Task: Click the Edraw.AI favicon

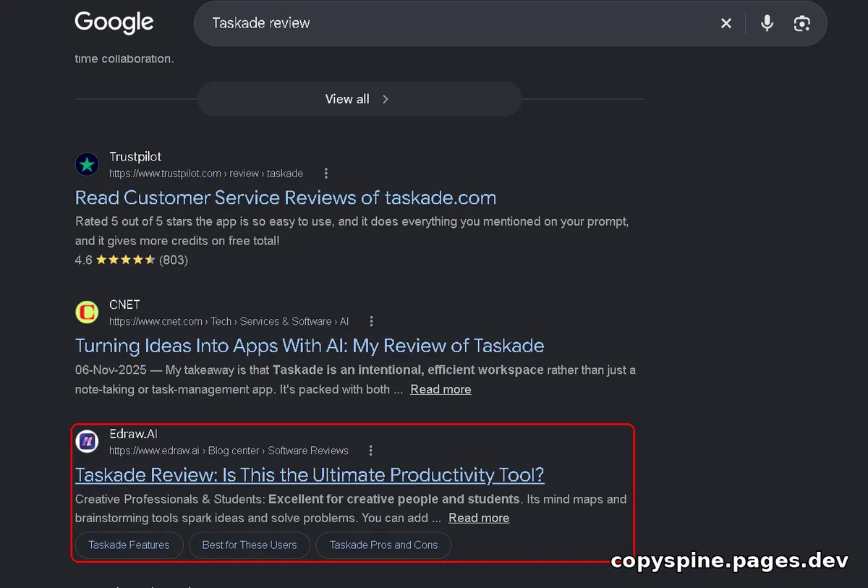Action: (x=87, y=441)
